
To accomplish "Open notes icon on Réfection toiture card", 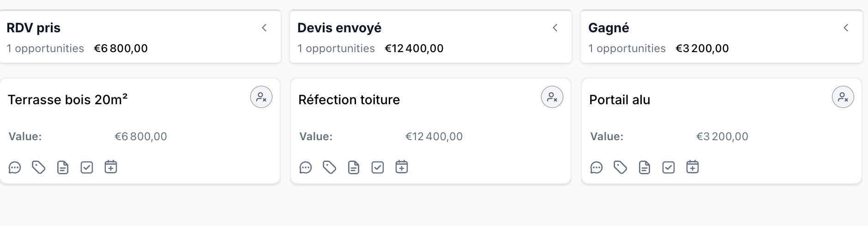I will 354,167.
